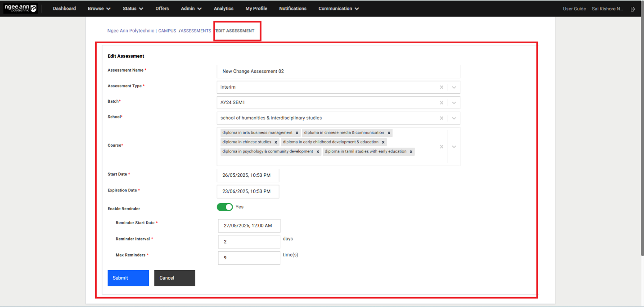Open the Batch dropdown arrow
The height and width of the screenshot is (307, 644).
click(x=454, y=103)
